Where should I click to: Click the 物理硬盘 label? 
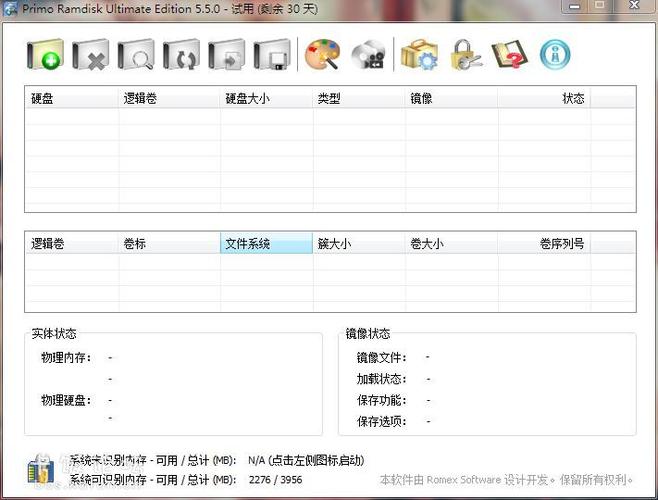point(66,400)
